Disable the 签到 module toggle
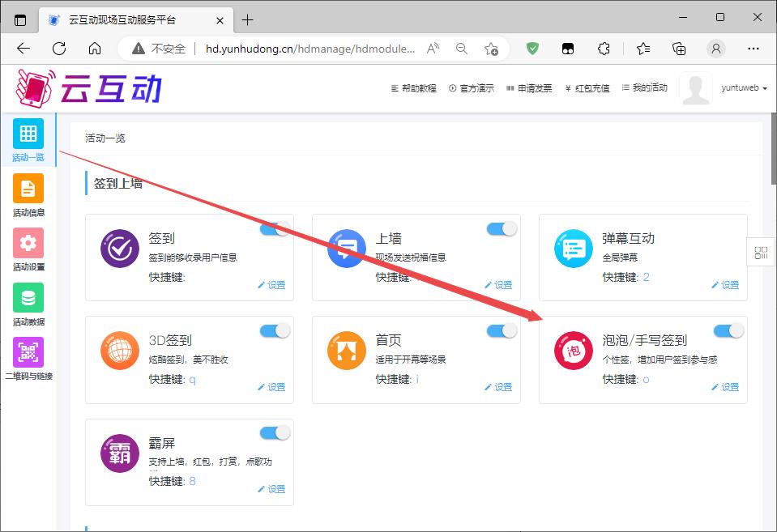The width and height of the screenshot is (777, 532). [275, 228]
